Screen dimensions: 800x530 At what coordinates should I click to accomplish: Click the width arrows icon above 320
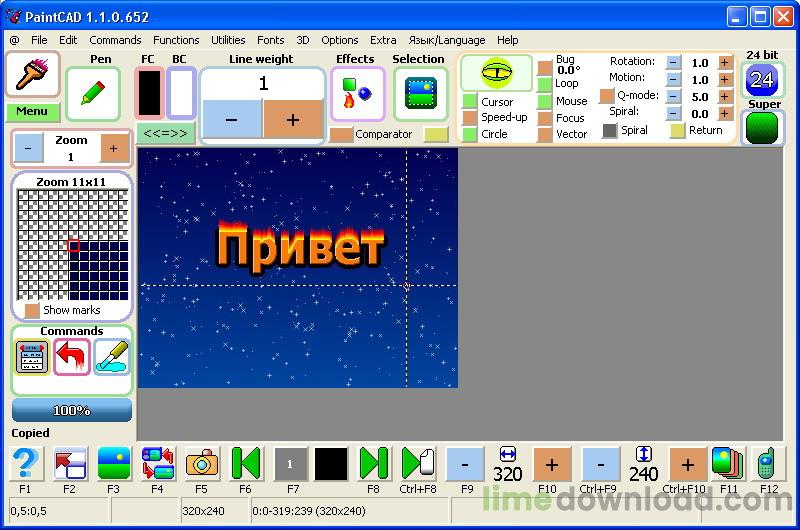(508, 453)
